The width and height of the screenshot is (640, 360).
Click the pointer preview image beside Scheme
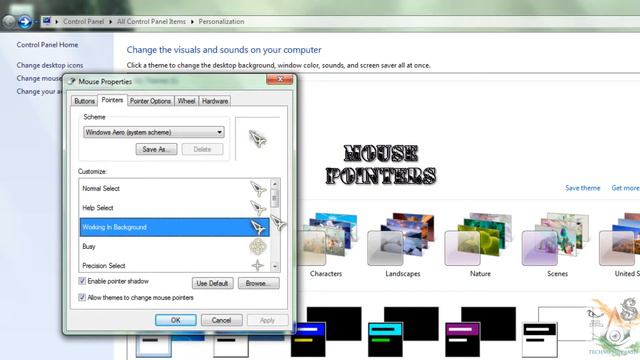click(x=258, y=139)
